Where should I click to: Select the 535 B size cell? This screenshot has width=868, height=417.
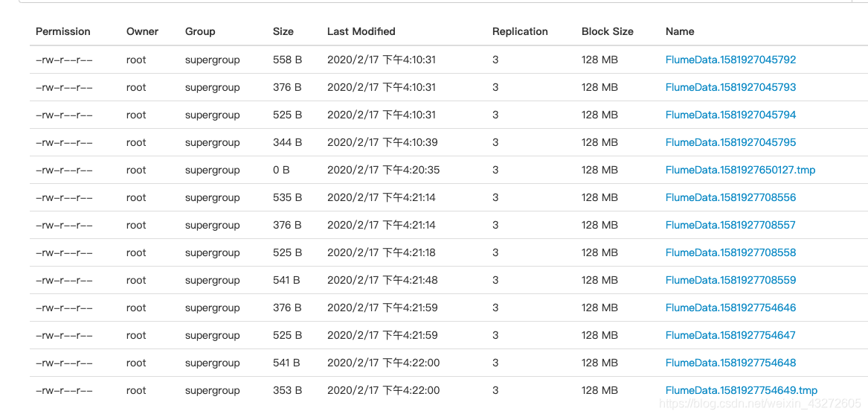click(287, 197)
